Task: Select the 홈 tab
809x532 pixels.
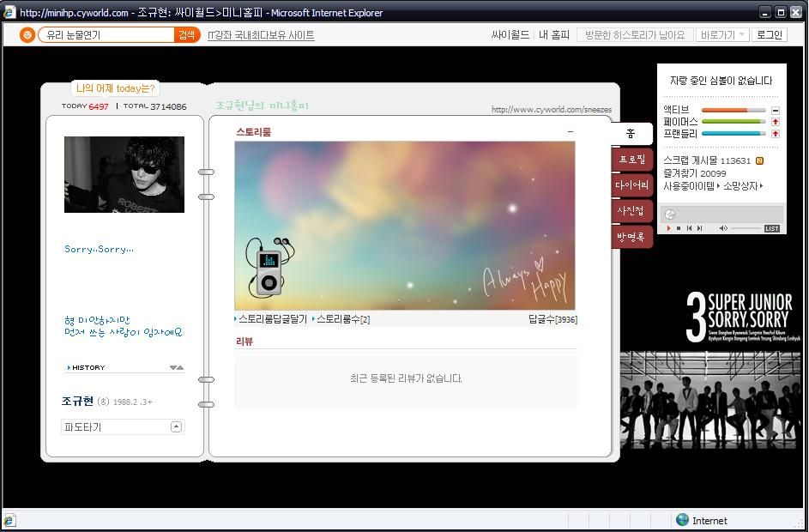Action: coord(631,134)
